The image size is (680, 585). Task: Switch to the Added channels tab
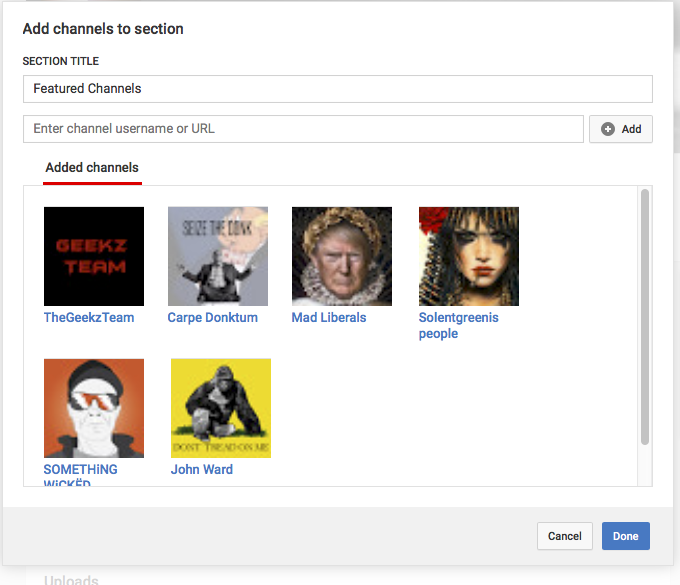click(x=92, y=168)
